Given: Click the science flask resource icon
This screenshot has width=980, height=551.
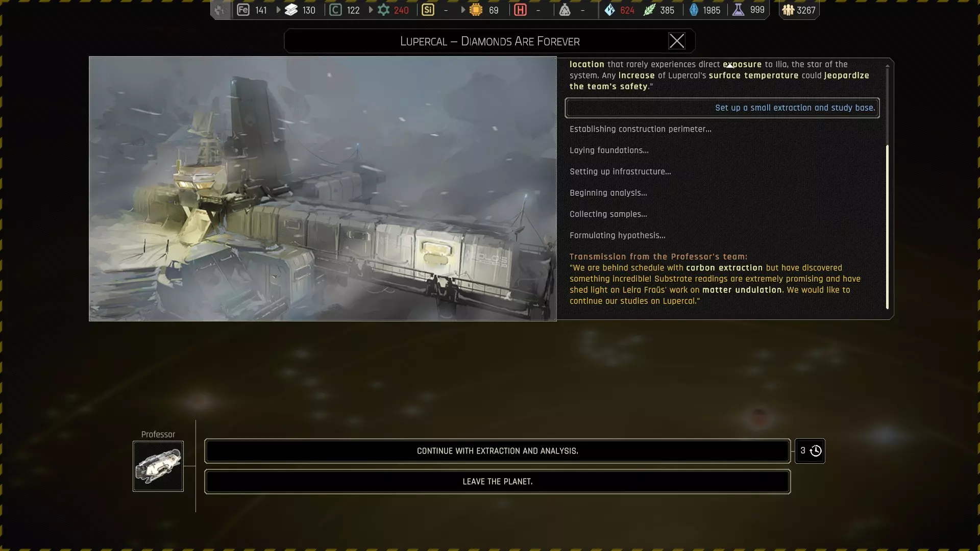Looking at the screenshot, I should (738, 10).
